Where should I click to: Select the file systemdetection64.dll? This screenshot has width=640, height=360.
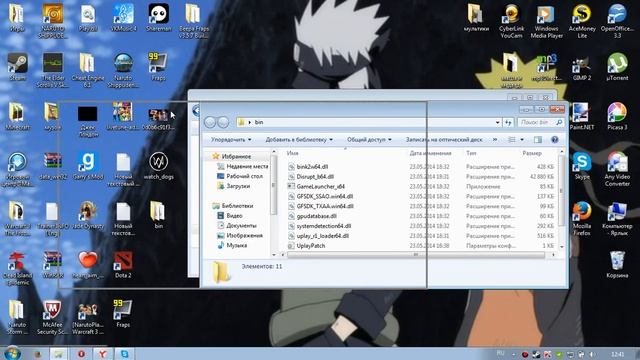tap(320, 226)
